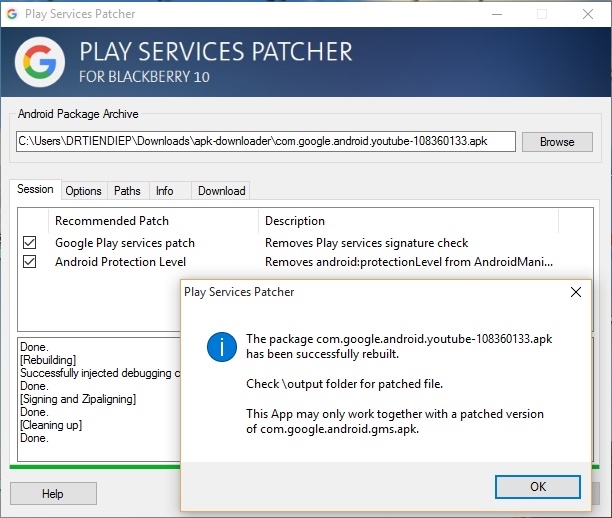Image resolution: width=612 pixels, height=518 pixels.
Task: Click the Help button
Action: point(53,494)
